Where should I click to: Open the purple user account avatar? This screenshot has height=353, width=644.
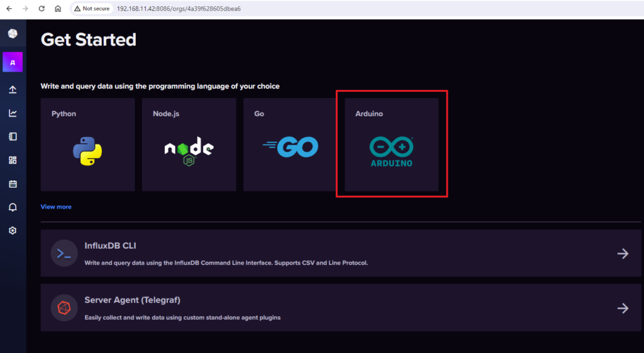point(13,62)
